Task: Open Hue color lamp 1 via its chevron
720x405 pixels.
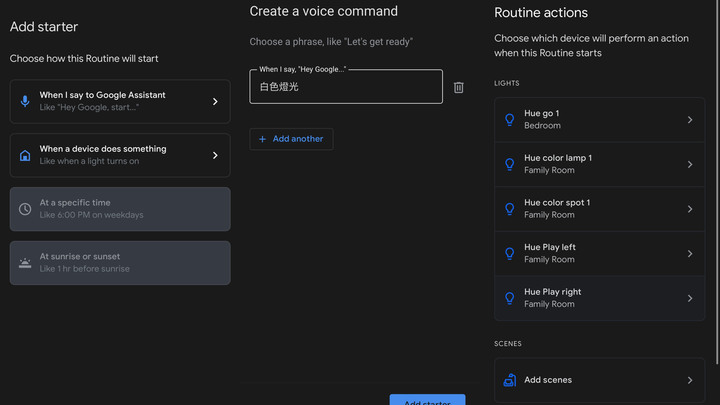Action: point(690,164)
